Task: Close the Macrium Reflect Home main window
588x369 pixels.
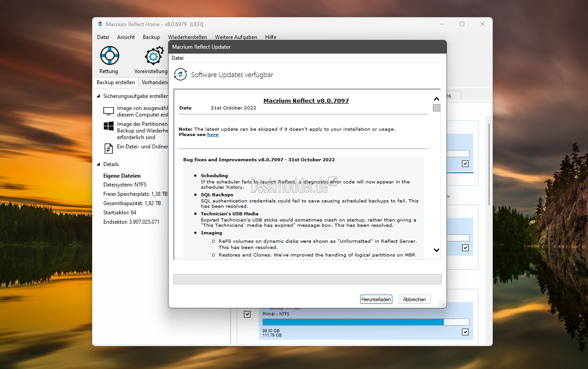Action: click(x=482, y=24)
